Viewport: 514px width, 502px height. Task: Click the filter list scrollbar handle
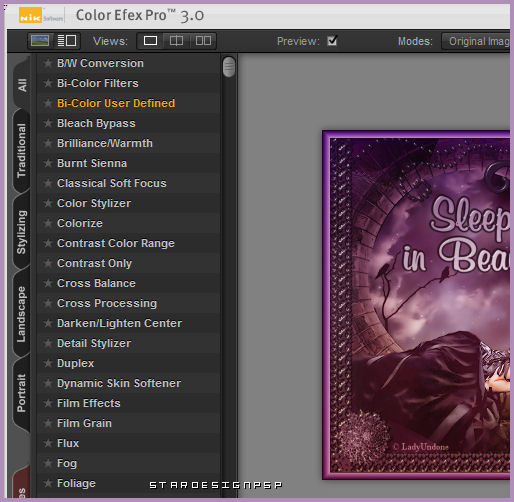(x=229, y=67)
